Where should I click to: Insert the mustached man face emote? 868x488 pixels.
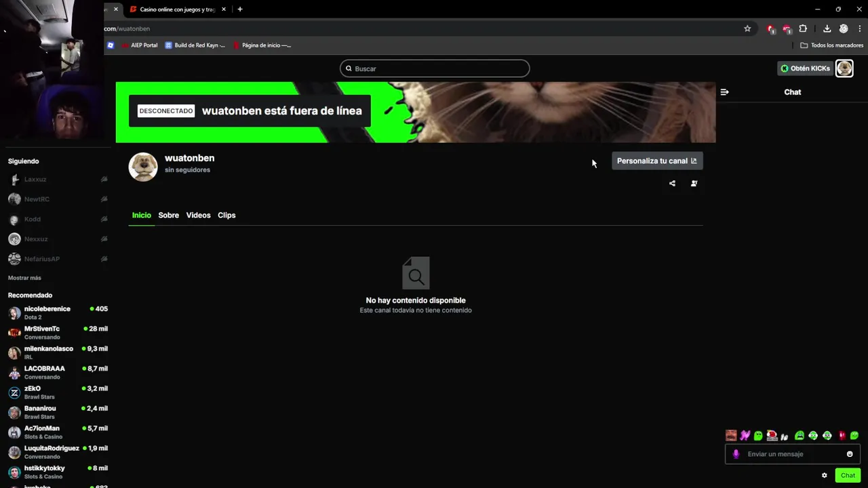coord(731,436)
